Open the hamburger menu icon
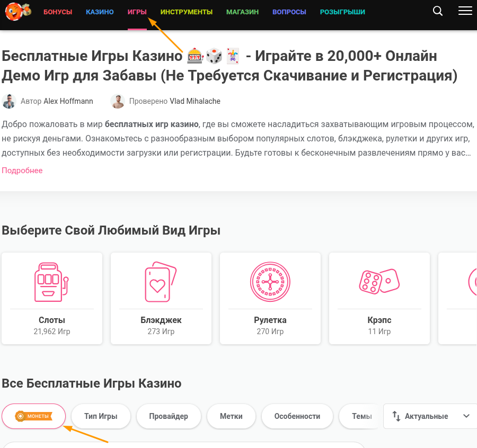Image resolution: width=477 pixels, height=448 pixels. (x=465, y=11)
